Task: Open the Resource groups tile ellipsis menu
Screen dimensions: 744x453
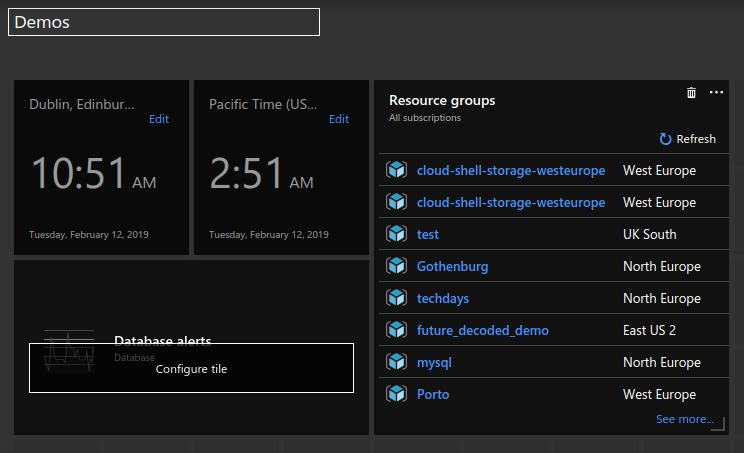Action: 716,92
